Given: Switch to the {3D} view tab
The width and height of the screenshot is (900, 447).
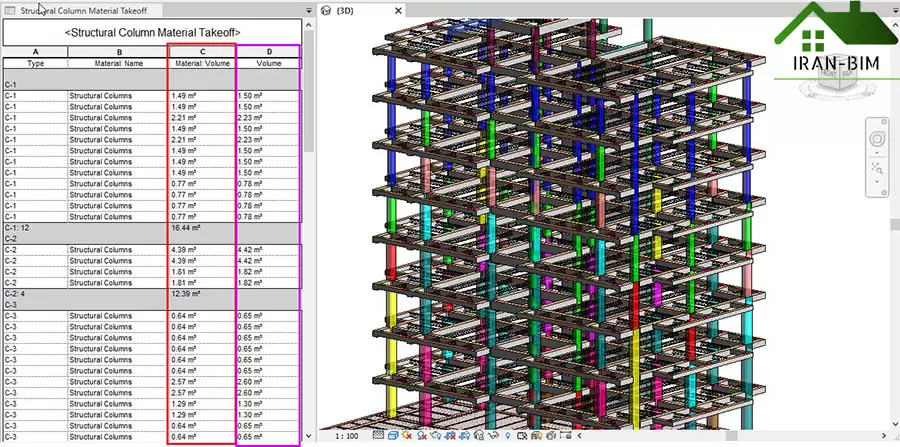Looking at the screenshot, I should tap(344, 10).
